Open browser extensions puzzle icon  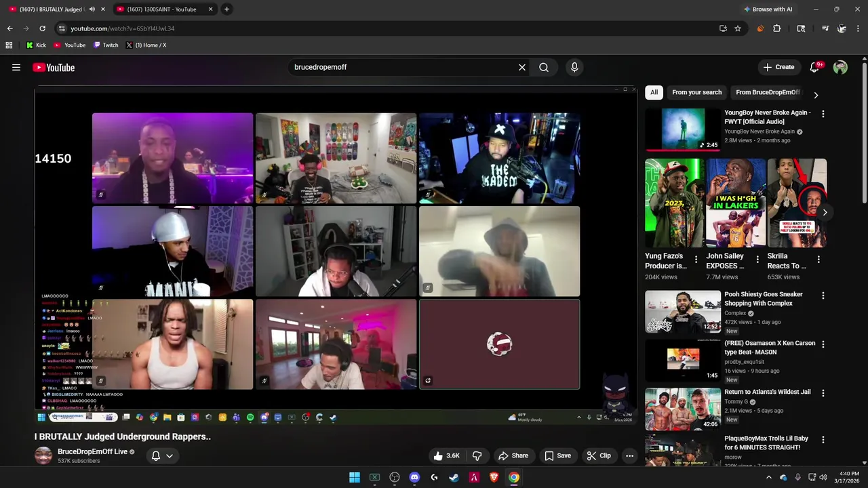[x=777, y=28]
